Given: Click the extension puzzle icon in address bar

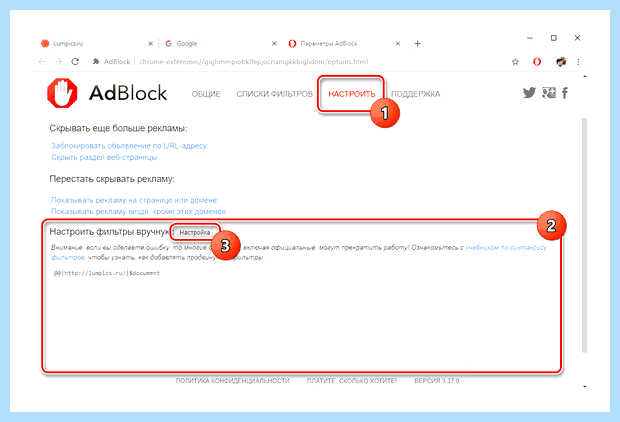Looking at the screenshot, I should [x=96, y=62].
